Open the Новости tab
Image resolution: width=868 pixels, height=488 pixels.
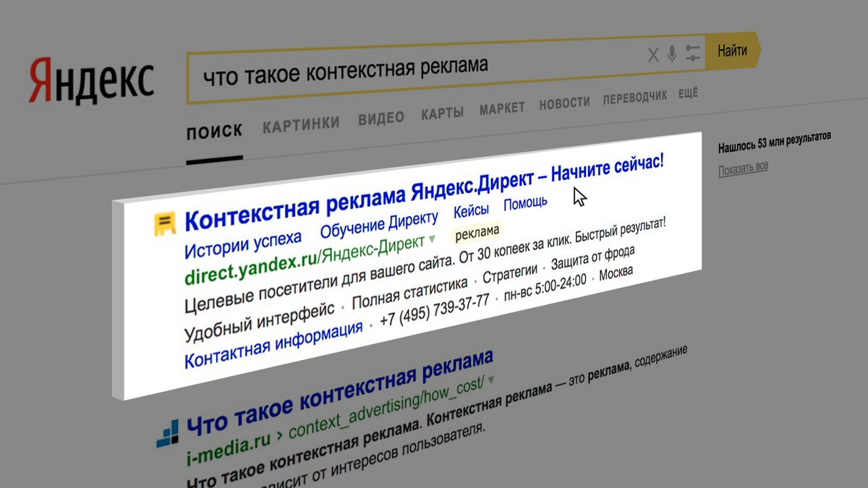(564, 104)
